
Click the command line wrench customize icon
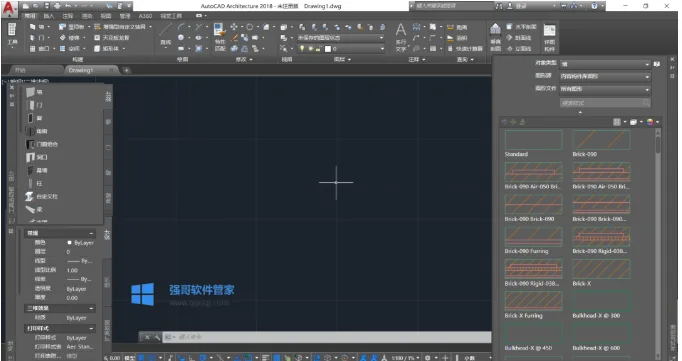[x=157, y=337]
